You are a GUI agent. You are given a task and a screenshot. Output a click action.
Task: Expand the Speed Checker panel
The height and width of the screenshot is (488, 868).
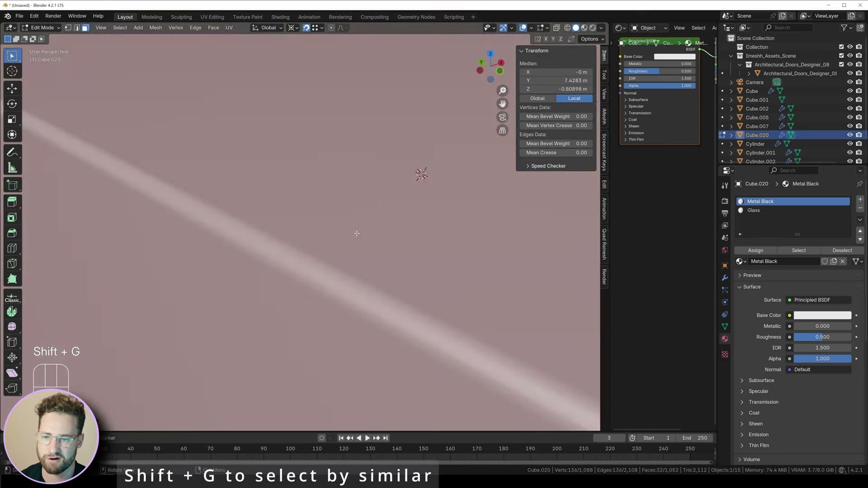[x=548, y=166]
